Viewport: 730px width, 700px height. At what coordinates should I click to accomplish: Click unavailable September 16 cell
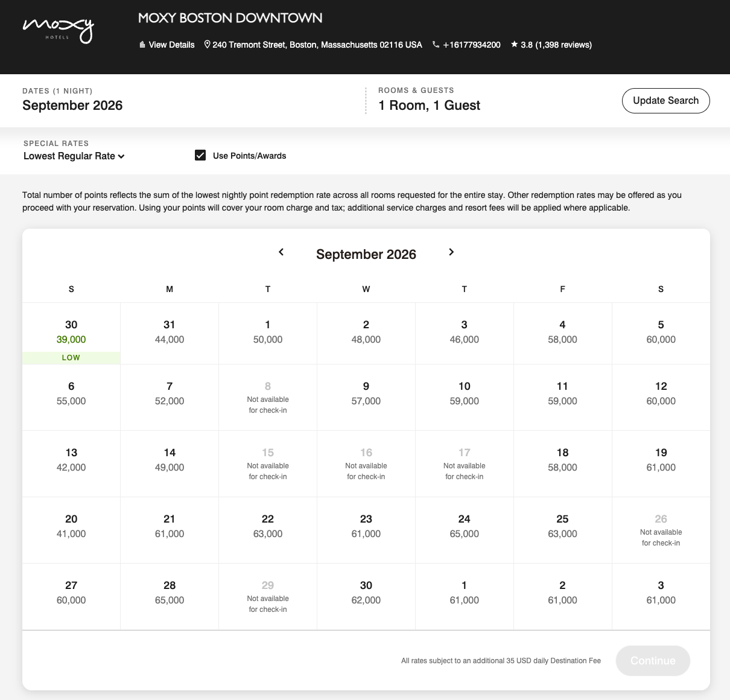[x=366, y=464]
